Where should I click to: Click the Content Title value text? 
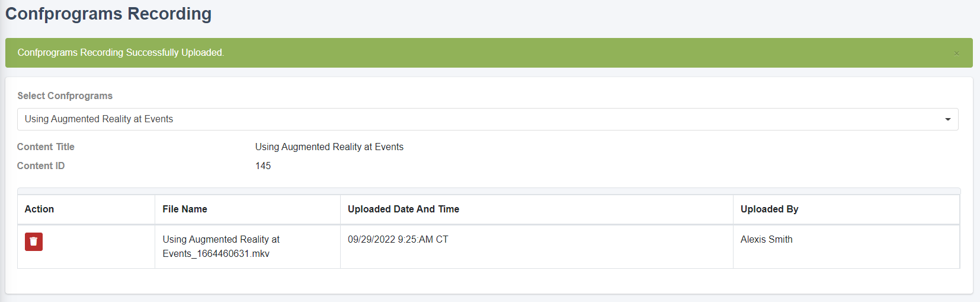(x=329, y=147)
